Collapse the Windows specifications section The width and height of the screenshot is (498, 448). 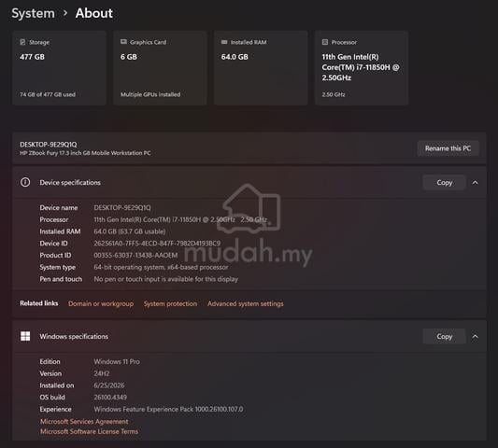pos(476,336)
